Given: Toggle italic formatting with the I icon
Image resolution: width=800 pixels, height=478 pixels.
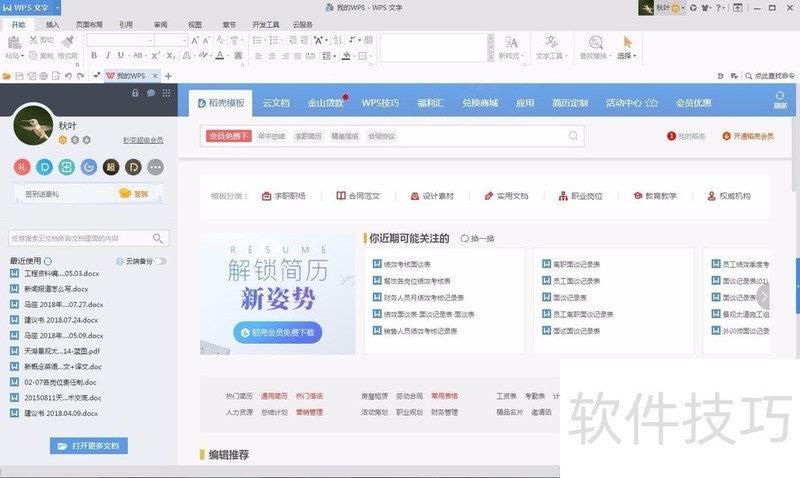Looking at the screenshot, I should pyautogui.click(x=108, y=55).
